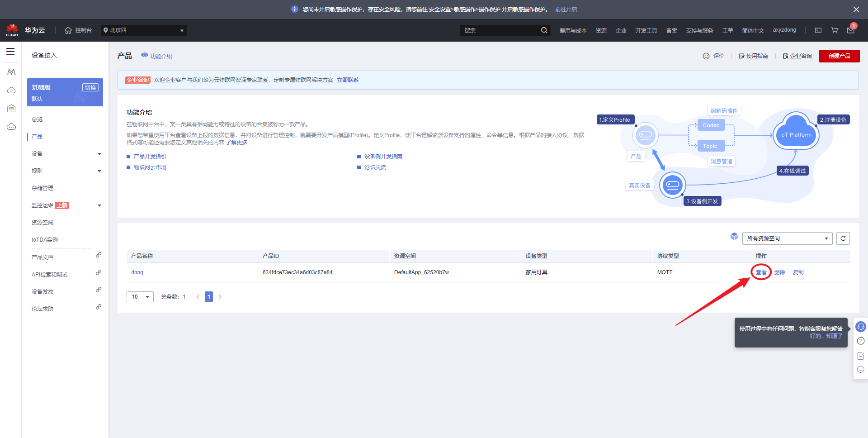Select 产品 in the sidebar
The height and width of the screenshot is (438, 868).
click(x=37, y=137)
